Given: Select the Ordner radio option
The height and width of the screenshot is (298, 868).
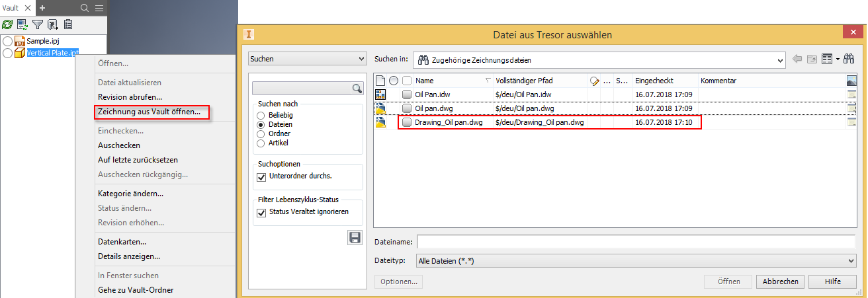Looking at the screenshot, I should (261, 133).
